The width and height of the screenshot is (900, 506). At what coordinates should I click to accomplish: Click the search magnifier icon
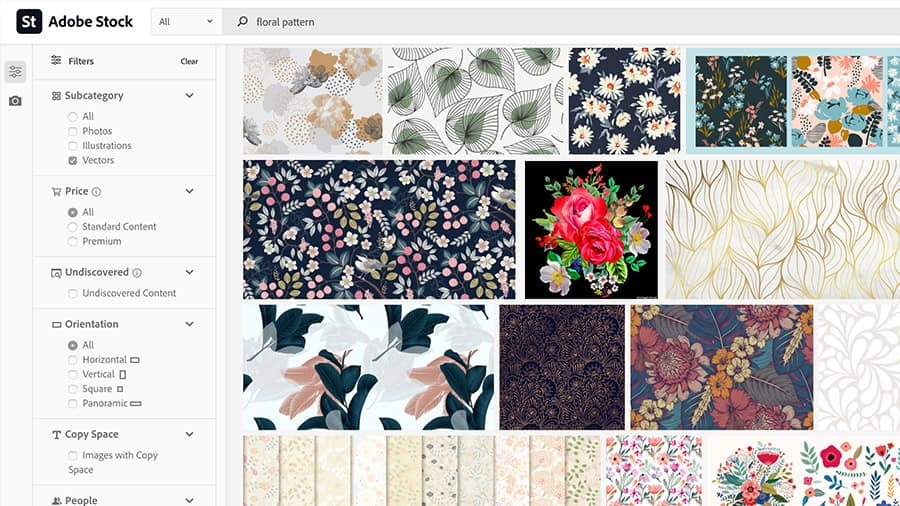coord(243,21)
